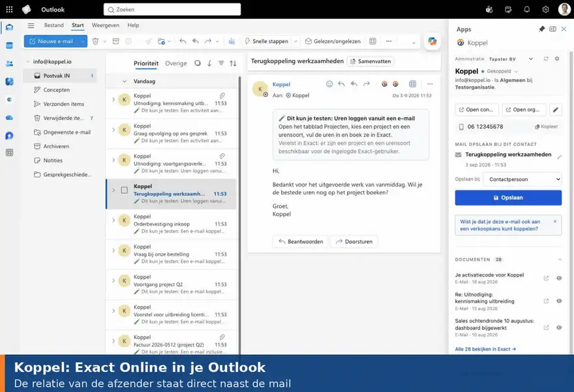574x392 pixels.
Task: Change the message list sort order
Action: (233, 63)
